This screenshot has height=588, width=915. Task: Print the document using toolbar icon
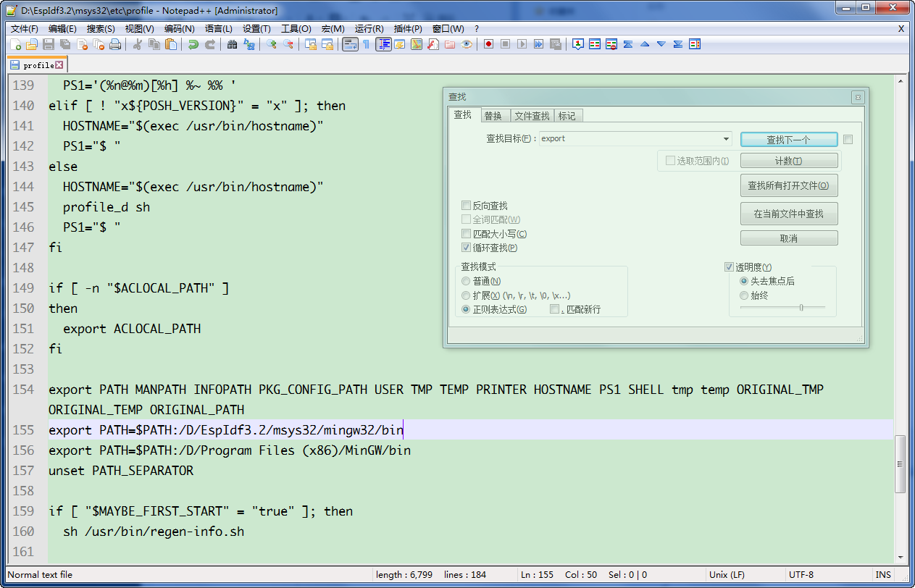tap(115, 44)
